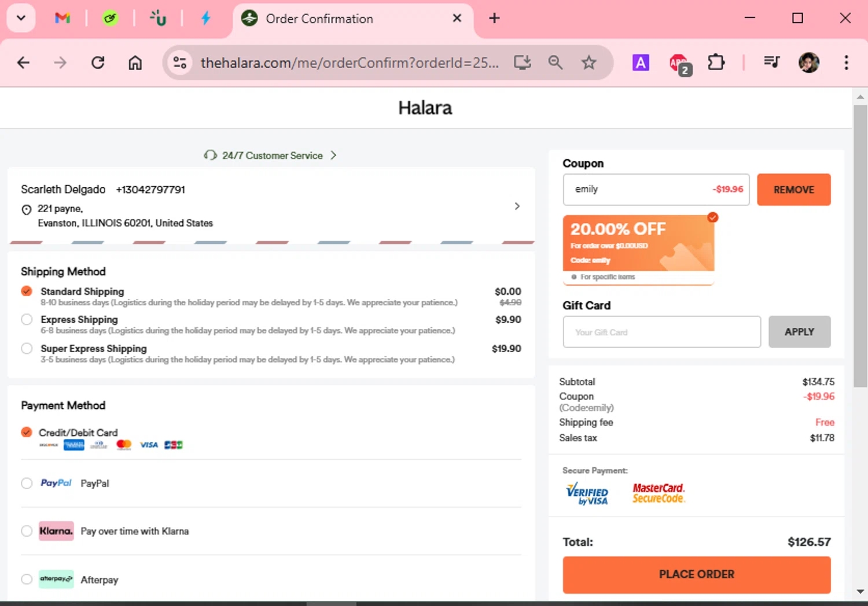868x606 pixels.
Task: Go back to the previous page
Action: pos(23,62)
